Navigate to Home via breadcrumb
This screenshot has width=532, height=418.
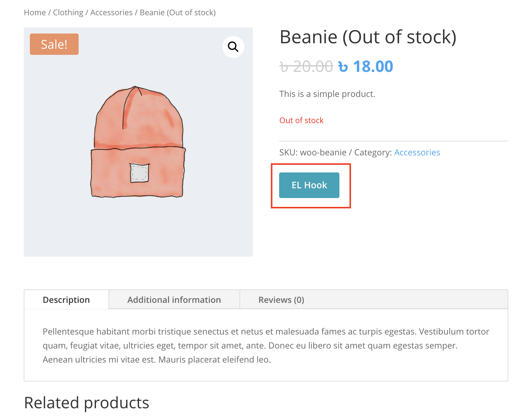tap(35, 12)
